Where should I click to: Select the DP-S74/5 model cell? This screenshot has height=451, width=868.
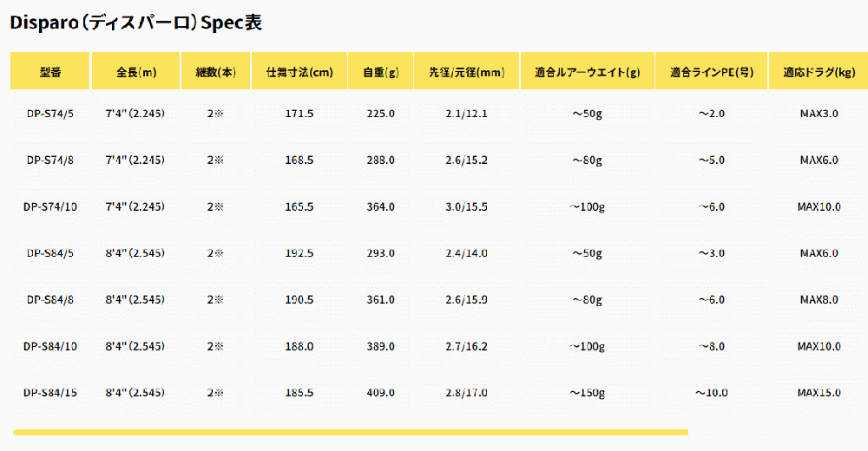click(50, 114)
